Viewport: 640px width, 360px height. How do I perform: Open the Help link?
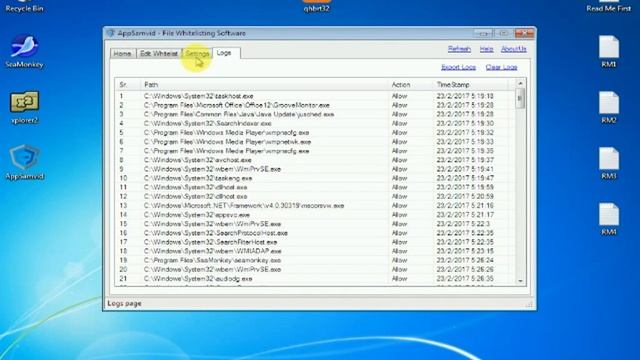pos(486,49)
